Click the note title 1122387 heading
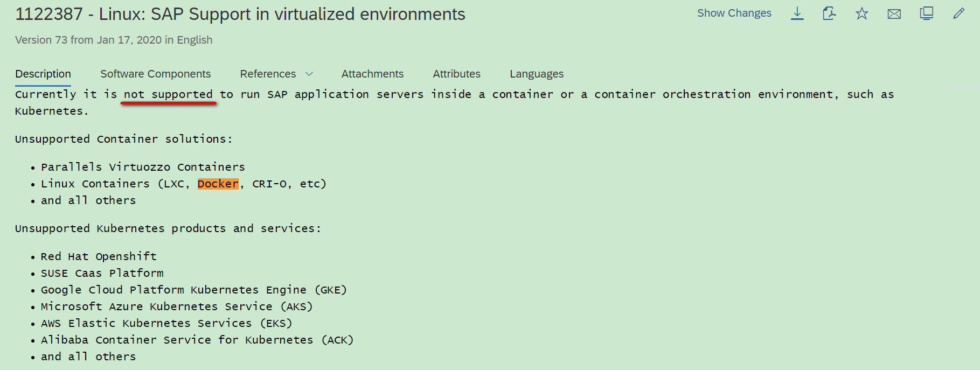This screenshot has width=980, height=370. (x=240, y=14)
